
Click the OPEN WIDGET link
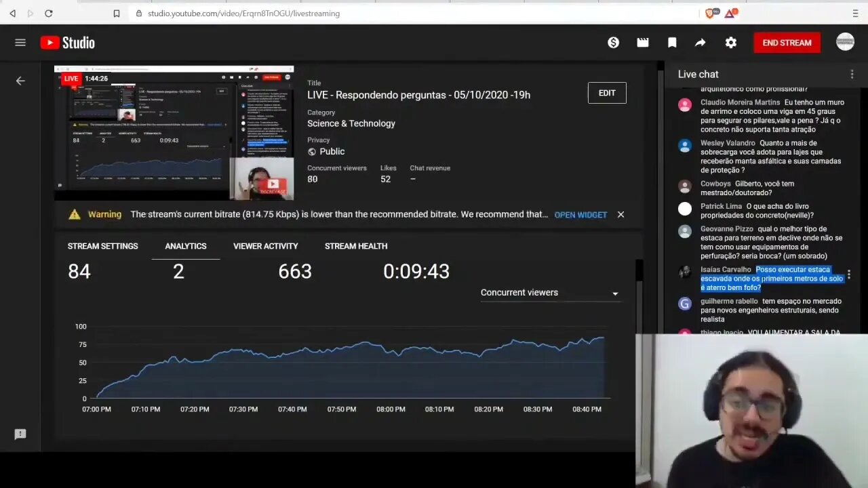click(x=580, y=215)
